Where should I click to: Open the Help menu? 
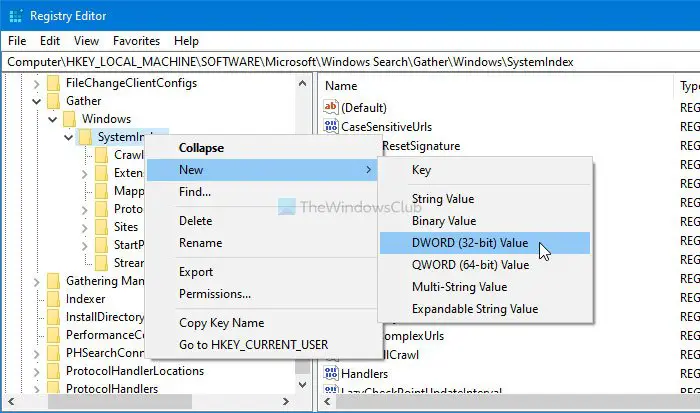pos(186,41)
